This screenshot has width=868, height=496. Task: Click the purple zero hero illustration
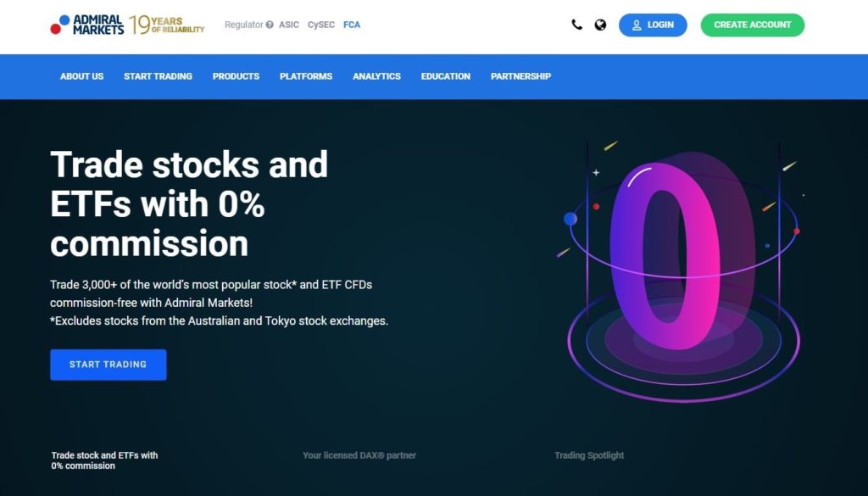pyautogui.click(x=682, y=271)
